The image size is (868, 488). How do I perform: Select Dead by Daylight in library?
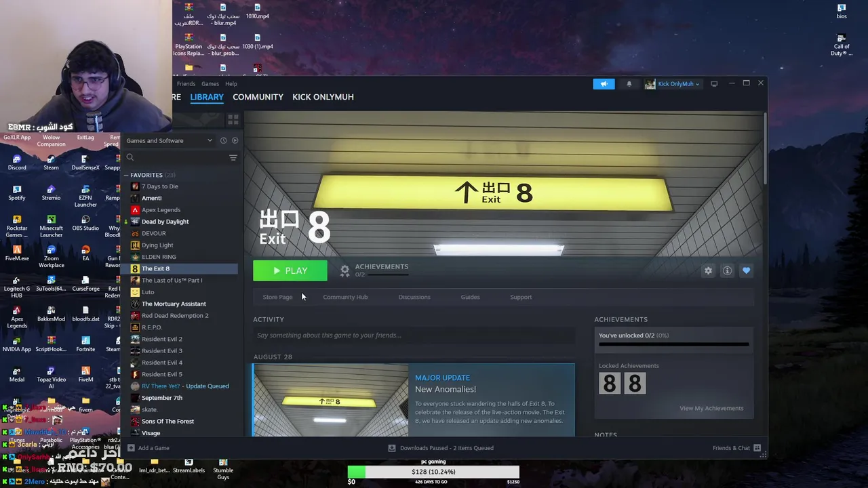(x=165, y=222)
